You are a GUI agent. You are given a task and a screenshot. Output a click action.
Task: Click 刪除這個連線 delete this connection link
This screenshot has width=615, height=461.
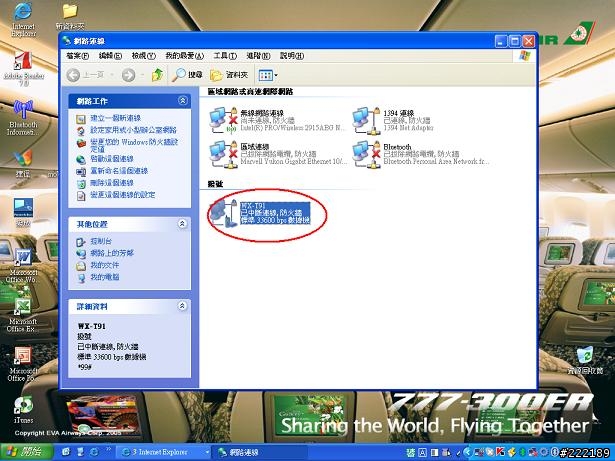112,183
